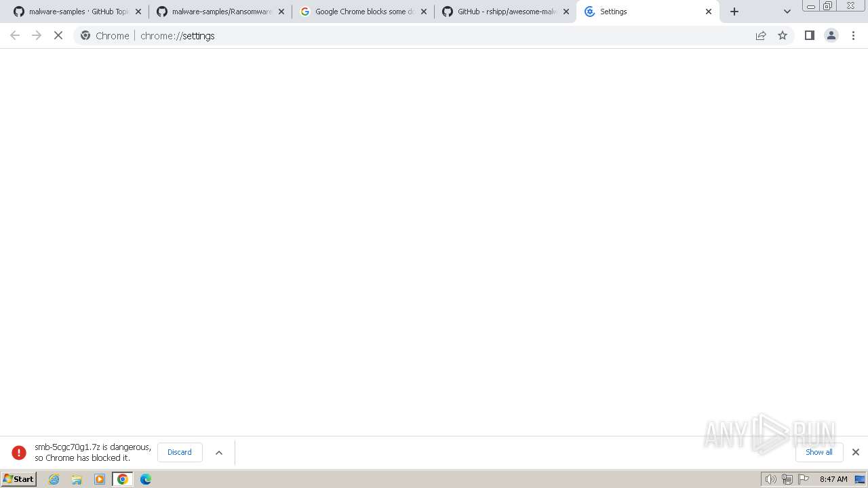Open the Action Center flag icon

click(804, 479)
